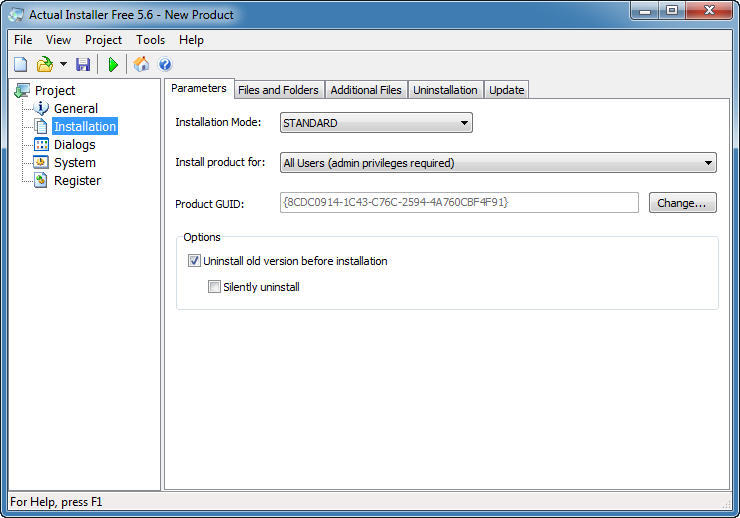The height and width of the screenshot is (518, 740).
Task: Click the Change... button
Action: point(682,203)
